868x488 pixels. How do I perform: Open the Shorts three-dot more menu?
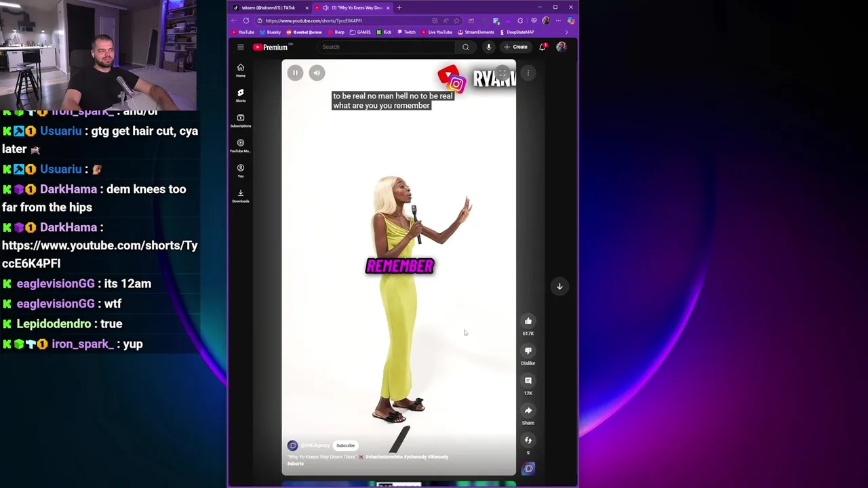[x=528, y=73]
